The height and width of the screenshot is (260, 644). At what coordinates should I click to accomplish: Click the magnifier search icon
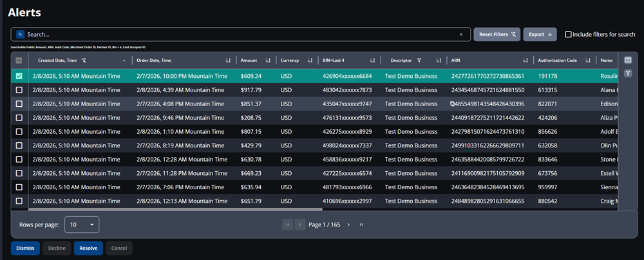[20, 35]
